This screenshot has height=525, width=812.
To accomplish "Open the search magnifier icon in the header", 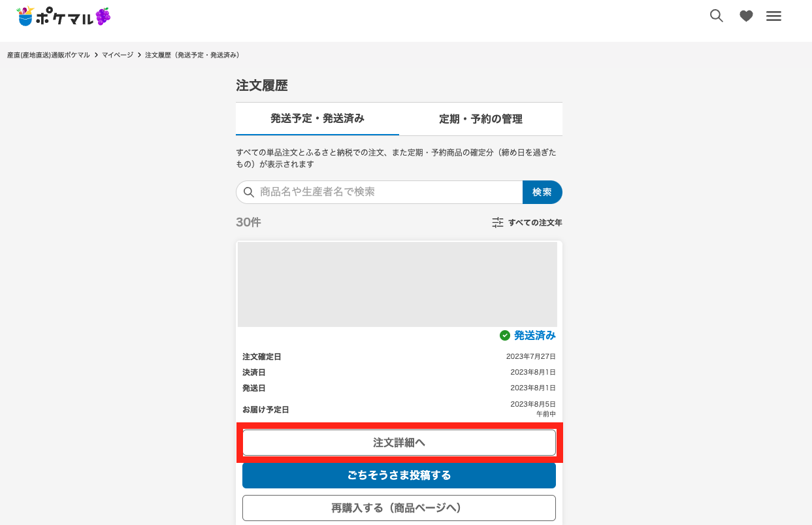I will (716, 16).
